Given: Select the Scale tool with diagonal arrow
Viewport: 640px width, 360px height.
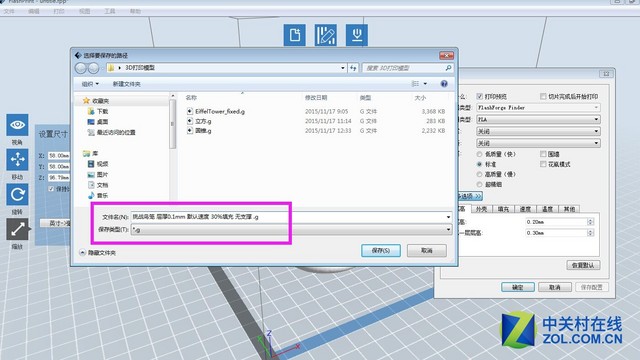Looking at the screenshot, I should point(17,229).
